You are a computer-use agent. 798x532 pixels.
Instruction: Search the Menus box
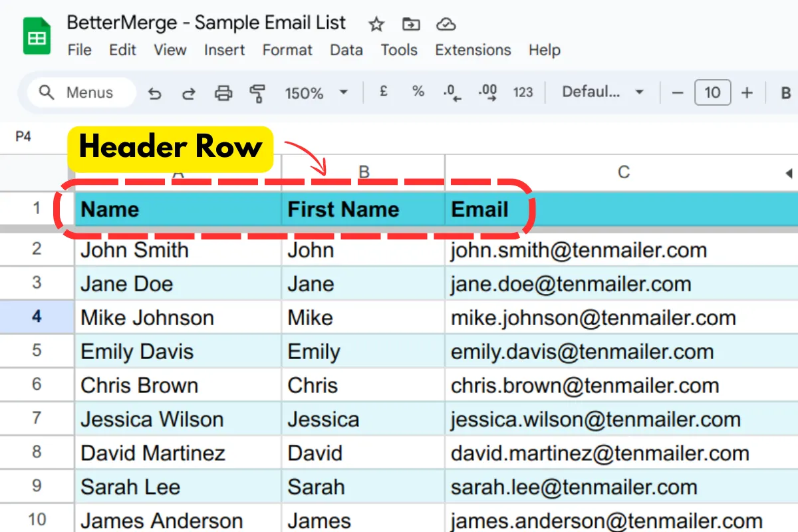coord(81,92)
